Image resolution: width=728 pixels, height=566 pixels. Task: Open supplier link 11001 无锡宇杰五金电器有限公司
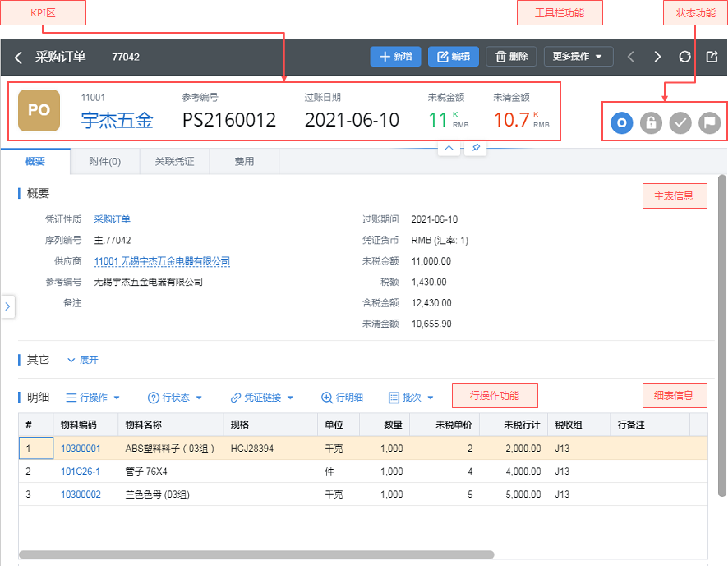pyautogui.click(x=162, y=261)
